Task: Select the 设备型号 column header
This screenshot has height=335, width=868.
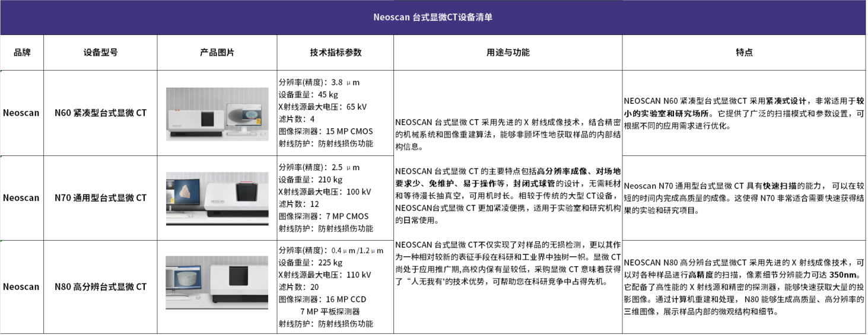Action: point(100,52)
